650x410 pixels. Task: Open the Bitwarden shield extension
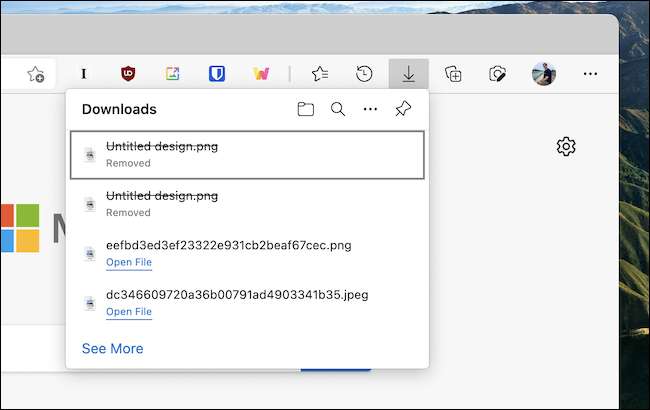pyautogui.click(x=217, y=74)
